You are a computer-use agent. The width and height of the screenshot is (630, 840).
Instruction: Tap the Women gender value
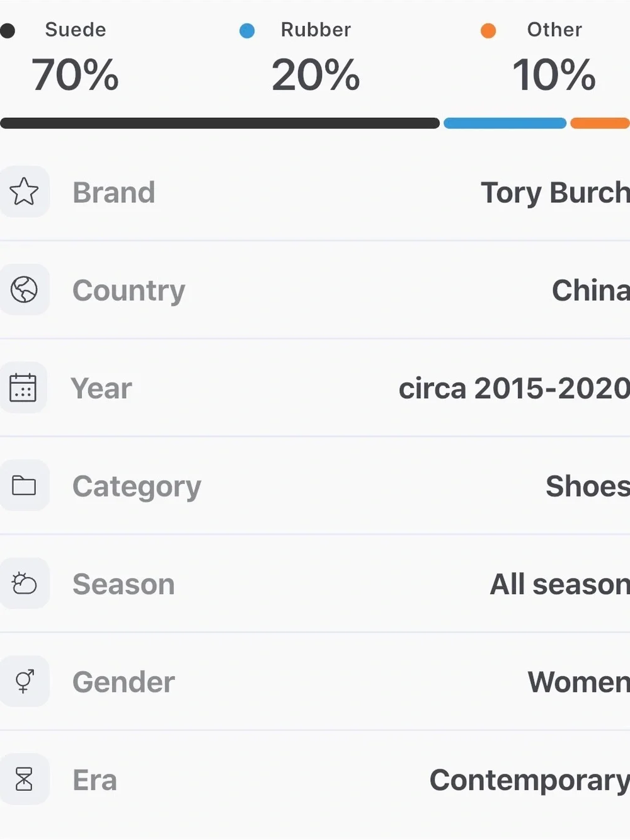[579, 682]
